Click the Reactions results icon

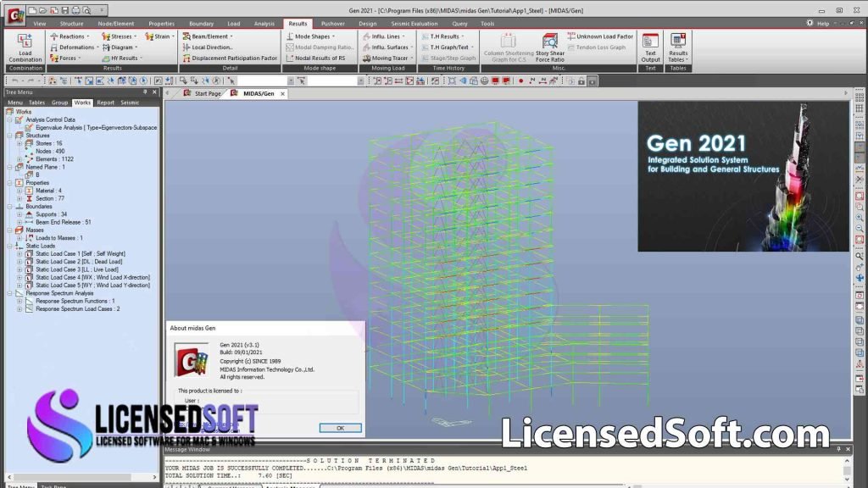[54, 36]
